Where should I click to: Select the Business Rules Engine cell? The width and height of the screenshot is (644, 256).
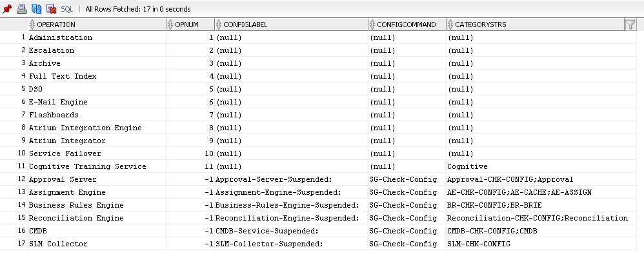click(97, 205)
